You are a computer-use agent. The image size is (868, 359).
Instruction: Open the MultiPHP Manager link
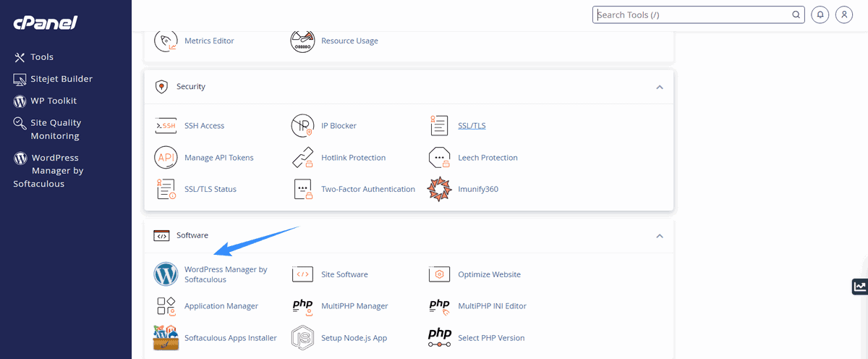pyautogui.click(x=354, y=306)
